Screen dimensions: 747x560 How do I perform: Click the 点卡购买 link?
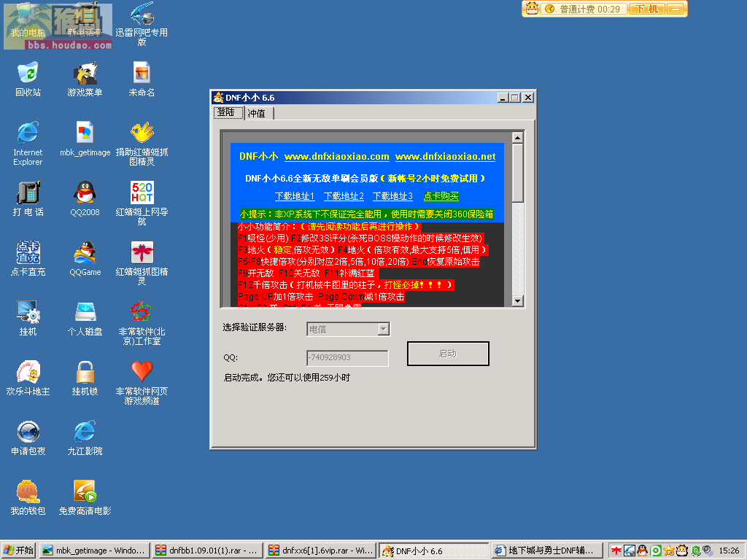pos(441,195)
